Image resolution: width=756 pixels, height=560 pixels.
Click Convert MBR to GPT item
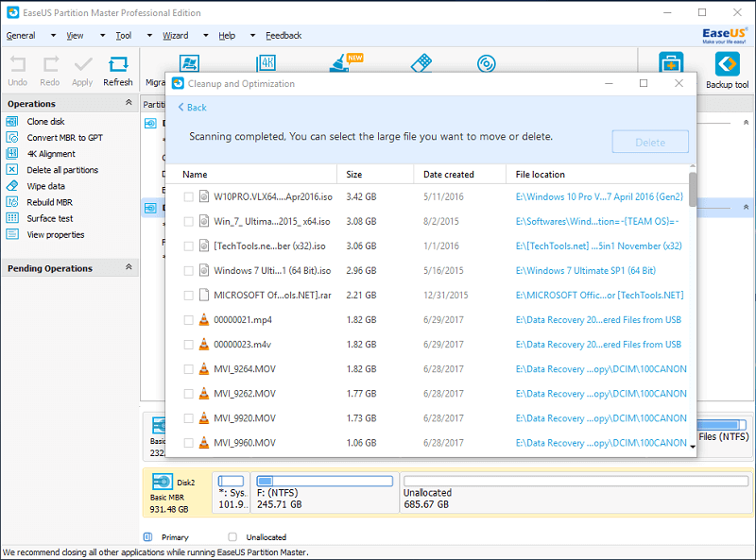pos(64,138)
